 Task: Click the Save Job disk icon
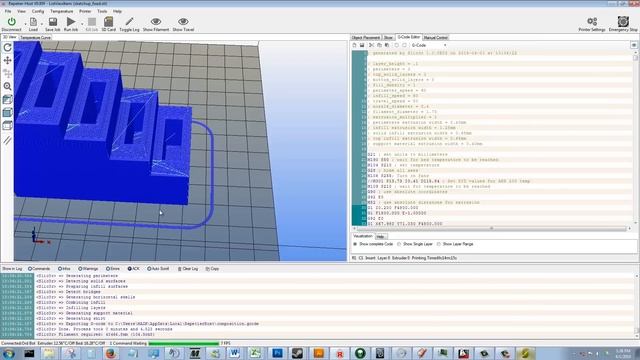pos(53,21)
